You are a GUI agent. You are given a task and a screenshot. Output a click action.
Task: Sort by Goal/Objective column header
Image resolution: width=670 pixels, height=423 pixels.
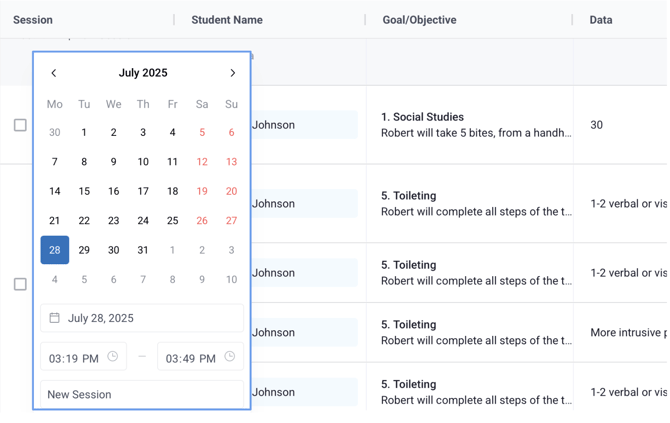pos(419,20)
